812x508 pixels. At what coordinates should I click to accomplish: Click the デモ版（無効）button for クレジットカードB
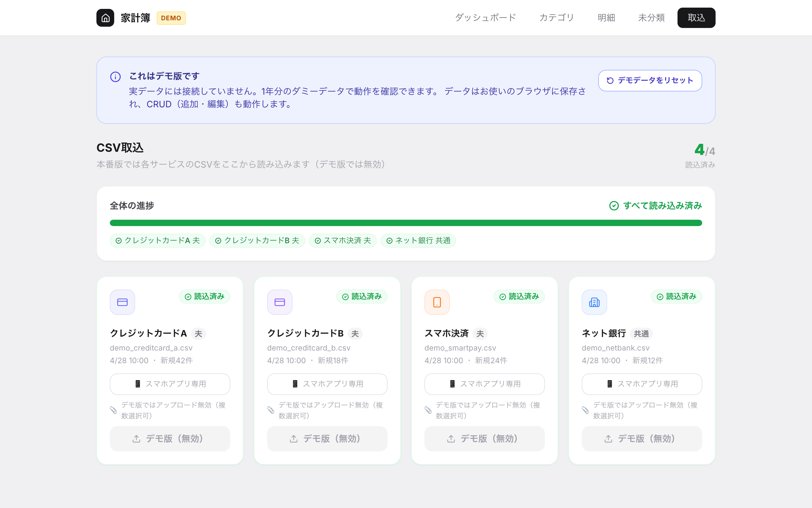tap(327, 439)
